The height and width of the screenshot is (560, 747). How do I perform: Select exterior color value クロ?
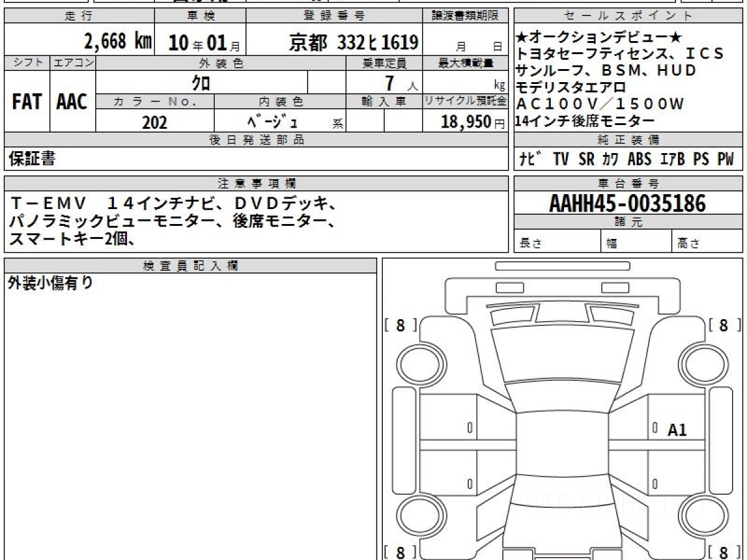[x=201, y=83]
